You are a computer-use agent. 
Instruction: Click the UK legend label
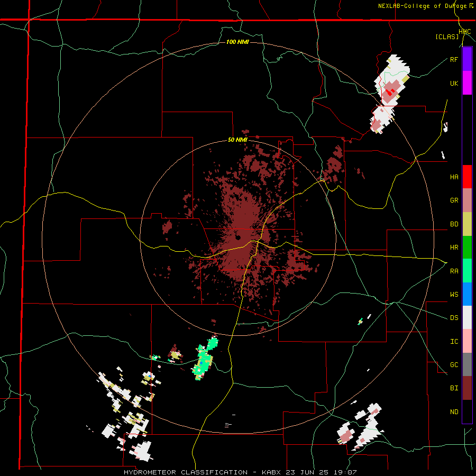pos(454,84)
